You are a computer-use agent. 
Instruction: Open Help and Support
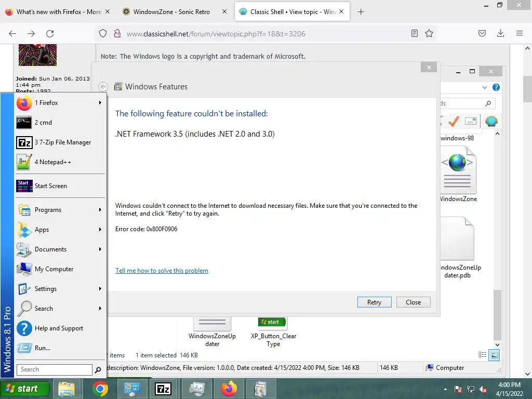60,328
